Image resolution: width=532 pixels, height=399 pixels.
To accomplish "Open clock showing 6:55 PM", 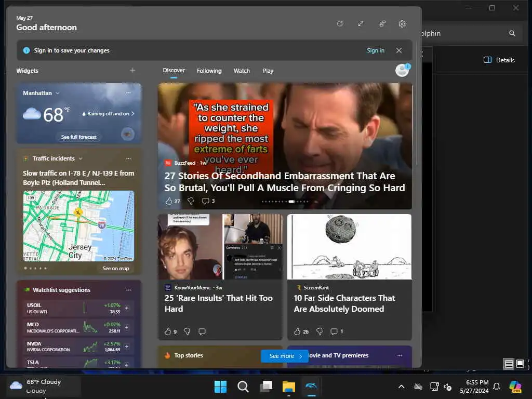I will pos(474,387).
